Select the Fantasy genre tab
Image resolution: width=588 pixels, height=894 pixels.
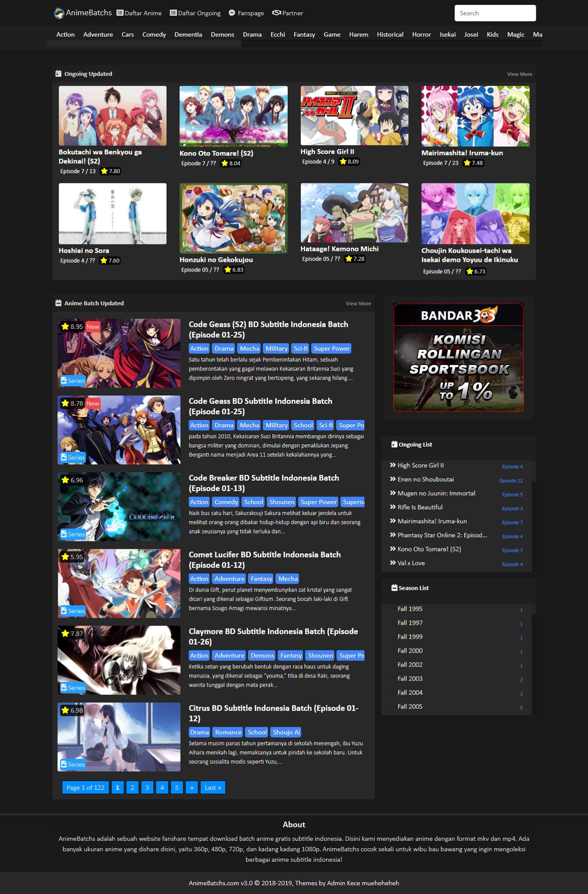pos(304,34)
